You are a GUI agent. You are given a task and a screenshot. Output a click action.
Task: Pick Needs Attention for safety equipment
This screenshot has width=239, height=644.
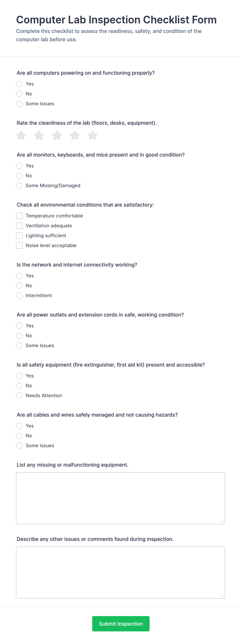[19, 395]
